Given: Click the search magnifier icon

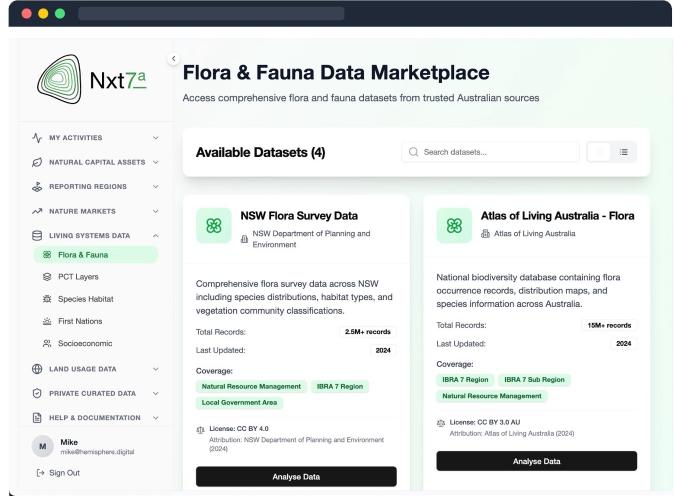Looking at the screenshot, I should [414, 152].
